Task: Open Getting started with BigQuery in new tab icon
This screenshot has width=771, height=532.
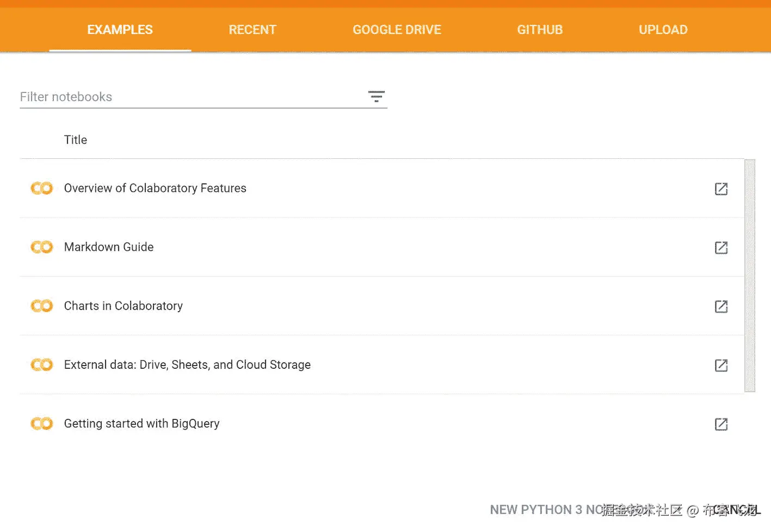Action: click(721, 424)
